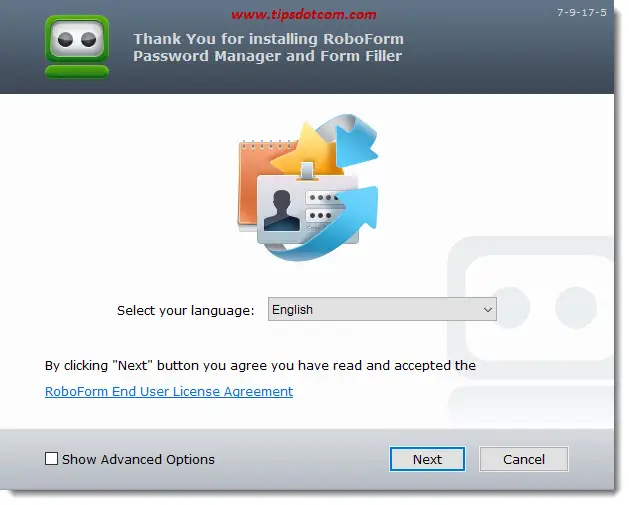Open the English language combo box
The width and height of the screenshot is (629, 505).
tap(382, 309)
